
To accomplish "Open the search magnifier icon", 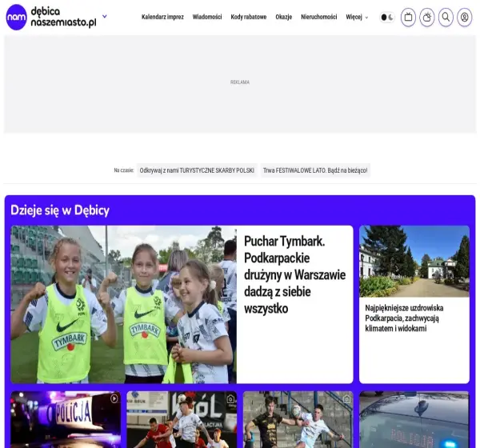I will point(446,17).
